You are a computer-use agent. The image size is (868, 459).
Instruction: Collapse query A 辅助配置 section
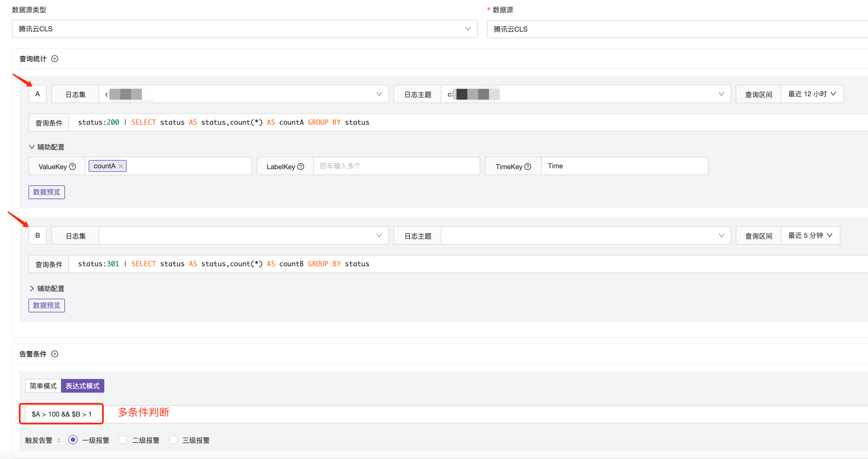point(47,147)
